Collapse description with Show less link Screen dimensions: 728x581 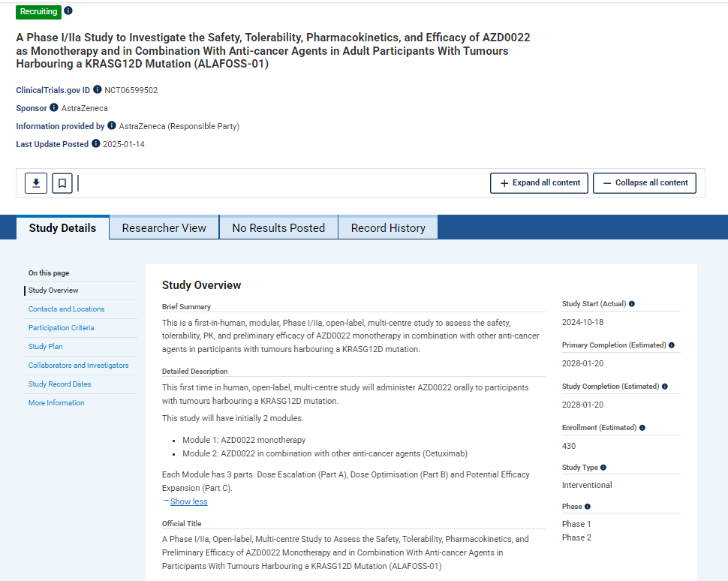click(x=188, y=501)
